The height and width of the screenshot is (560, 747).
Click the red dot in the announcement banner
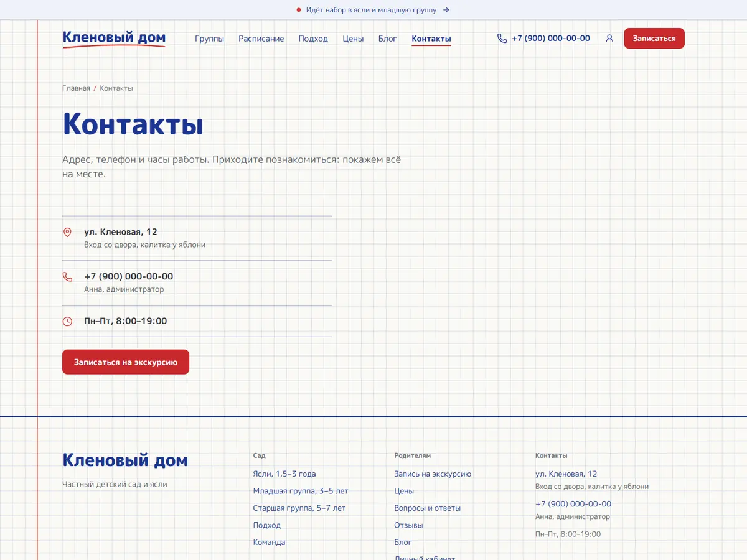click(x=299, y=10)
